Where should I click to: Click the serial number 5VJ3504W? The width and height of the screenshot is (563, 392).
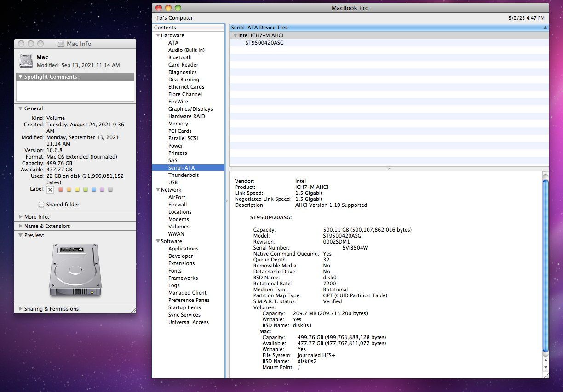[x=355, y=248]
